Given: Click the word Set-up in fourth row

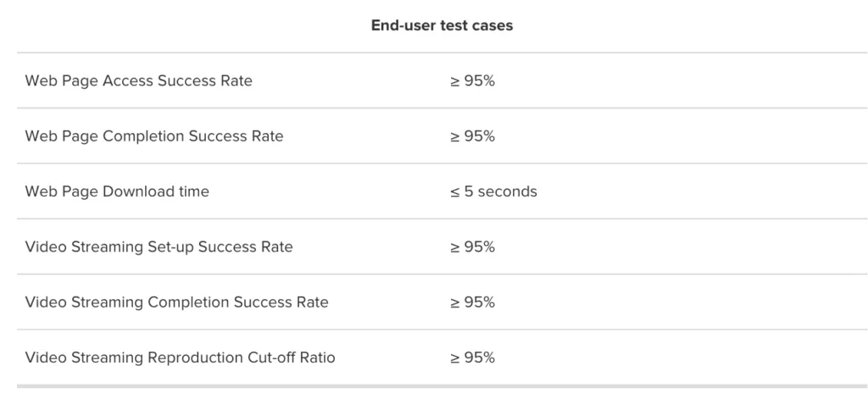Looking at the screenshot, I should [x=171, y=247].
